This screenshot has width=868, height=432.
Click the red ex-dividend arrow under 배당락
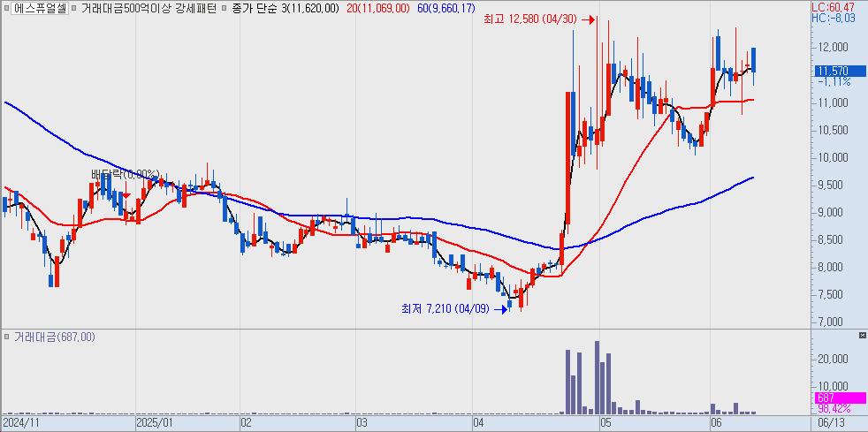(127, 195)
